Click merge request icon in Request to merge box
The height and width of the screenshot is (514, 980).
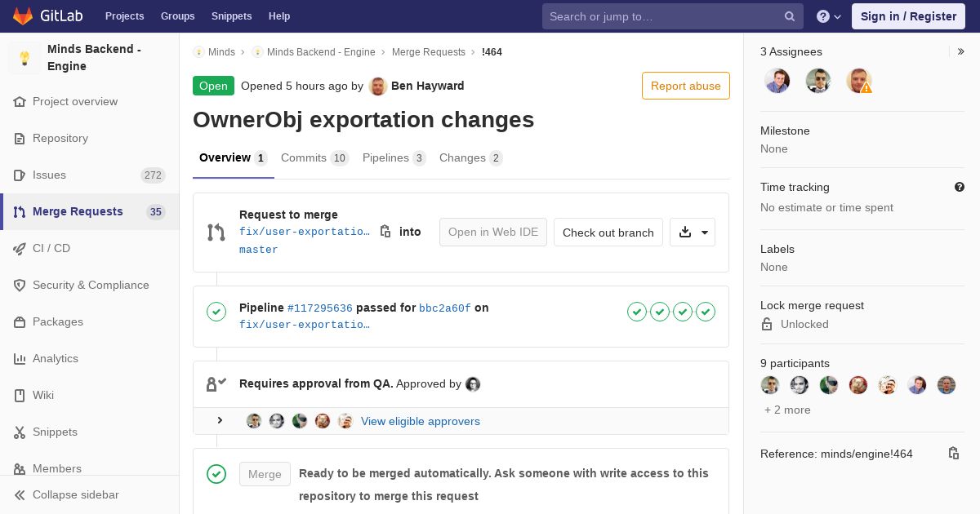coord(216,233)
